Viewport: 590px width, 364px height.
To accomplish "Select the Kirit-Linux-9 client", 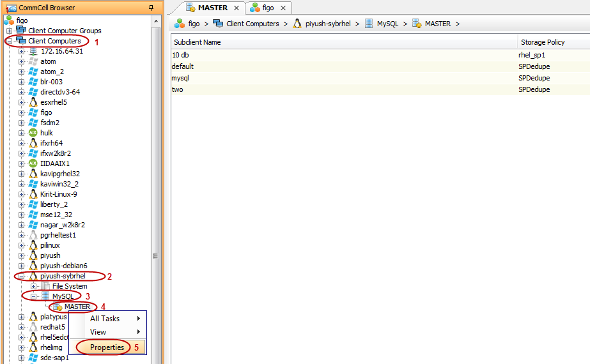I will [59, 194].
